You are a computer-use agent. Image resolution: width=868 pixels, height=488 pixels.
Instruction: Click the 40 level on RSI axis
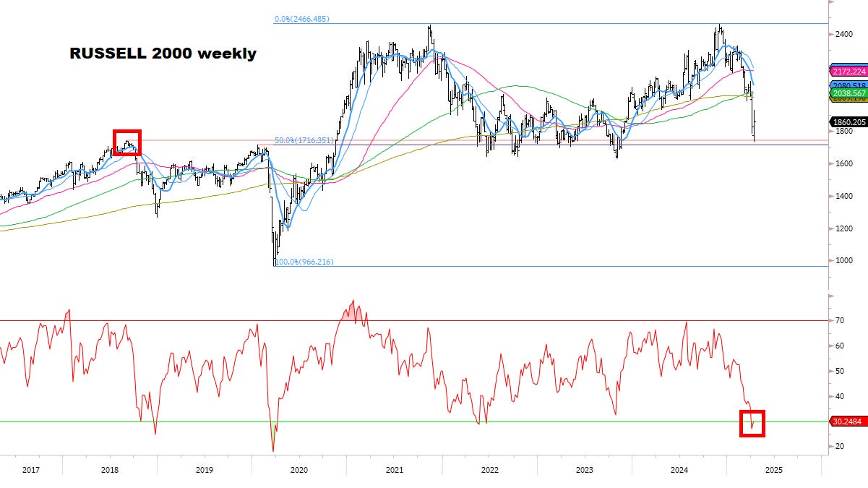pyautogui.click(x=838, y=397)
